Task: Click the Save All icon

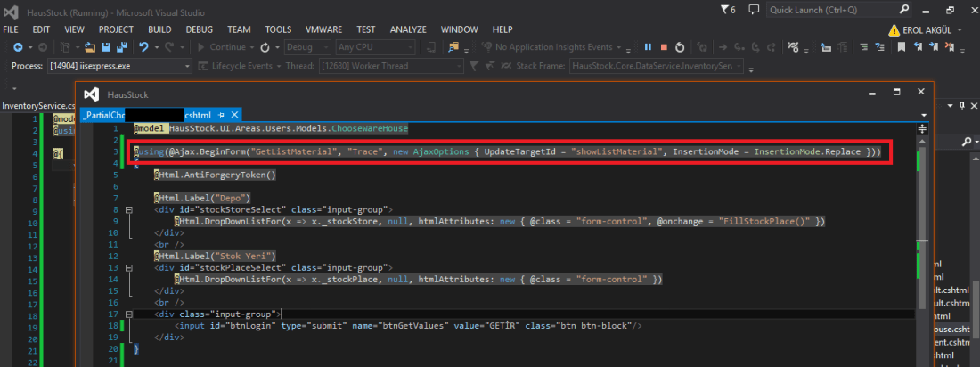Action: [x=122, y=47]
